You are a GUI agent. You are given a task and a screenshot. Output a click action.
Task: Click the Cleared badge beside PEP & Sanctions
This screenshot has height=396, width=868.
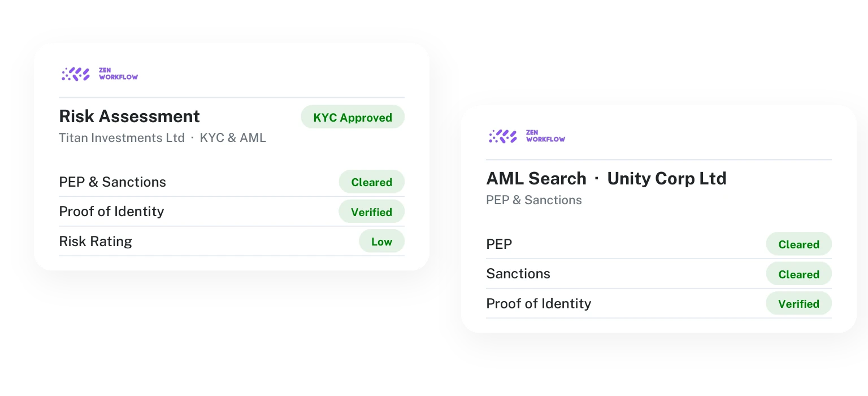[x=371, y=182]
